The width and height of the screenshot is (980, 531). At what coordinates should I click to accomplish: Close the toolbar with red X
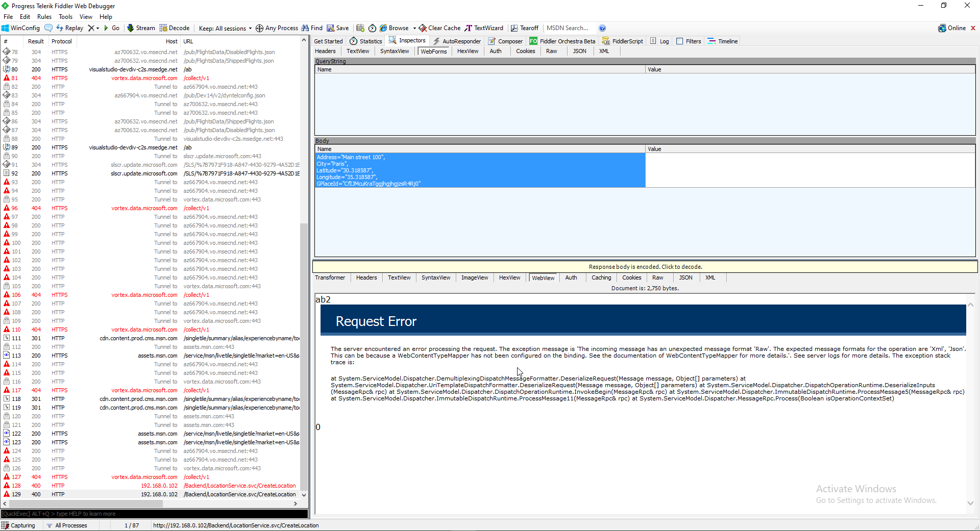(x=973, y=28)
